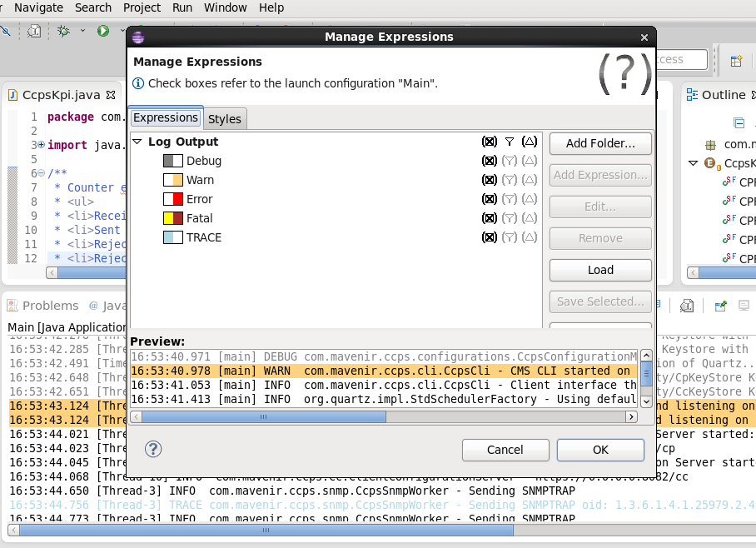
Task: Toggle the filter icon in Debug row
Action: (x=510, y=161)
